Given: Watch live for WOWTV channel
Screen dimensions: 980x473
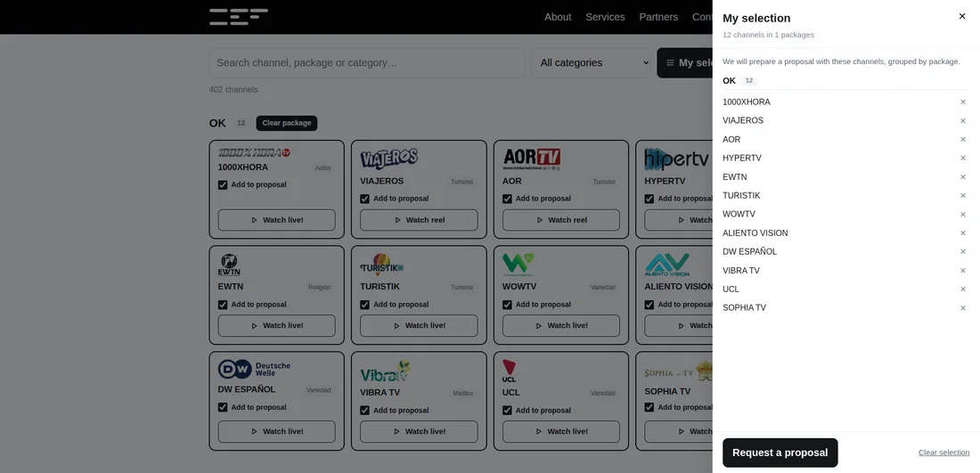Looking at the screenshot, I should point(561,325).
